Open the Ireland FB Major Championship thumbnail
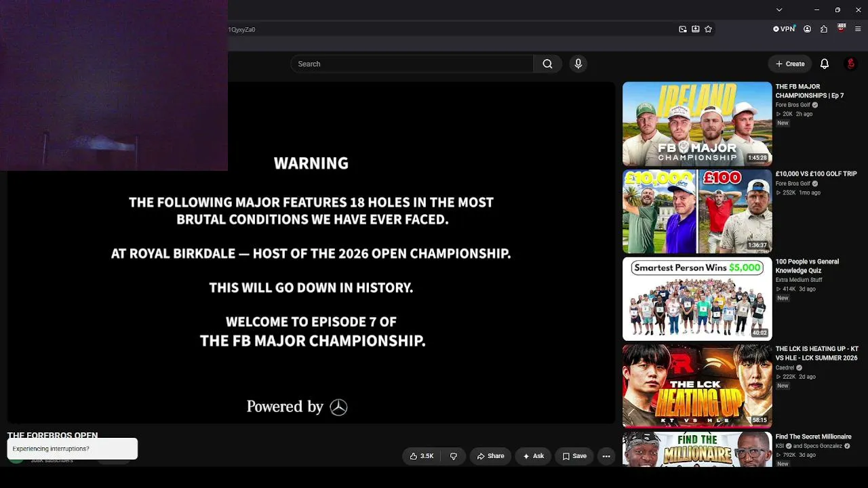The image size is (868, 488). [x=697, y=124]
